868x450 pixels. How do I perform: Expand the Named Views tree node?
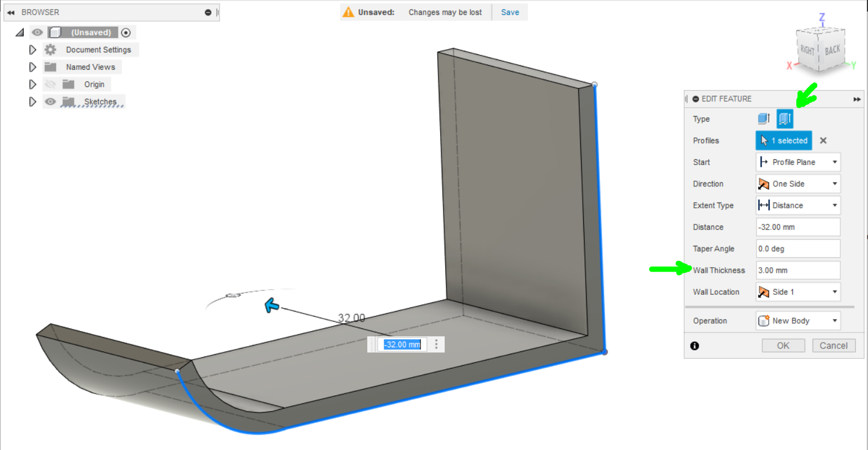coord(32,67)
